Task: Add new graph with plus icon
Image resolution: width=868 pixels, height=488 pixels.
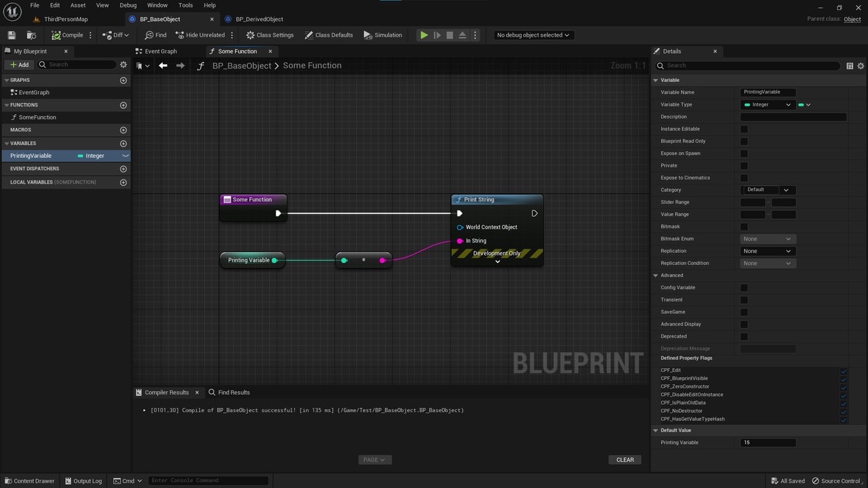Action: pyautogui.click(x=123, y=80)
